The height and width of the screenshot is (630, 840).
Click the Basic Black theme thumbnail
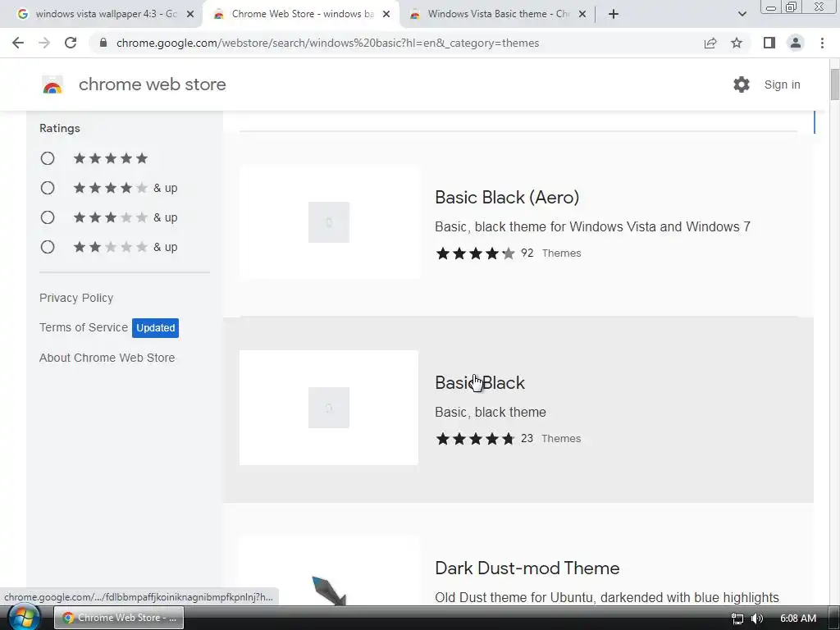[x=328, y=408]
